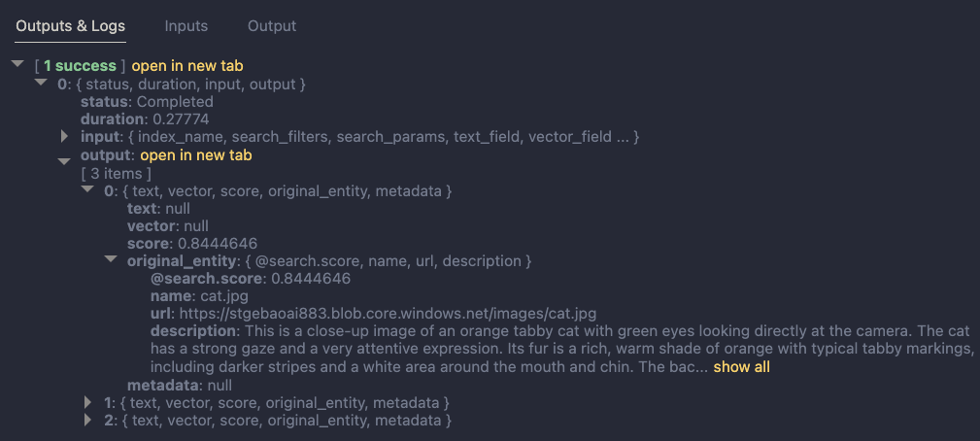Expand the input object node
Image resolution: width=980 pixels, height=441 pixels.
click(64, 136)
